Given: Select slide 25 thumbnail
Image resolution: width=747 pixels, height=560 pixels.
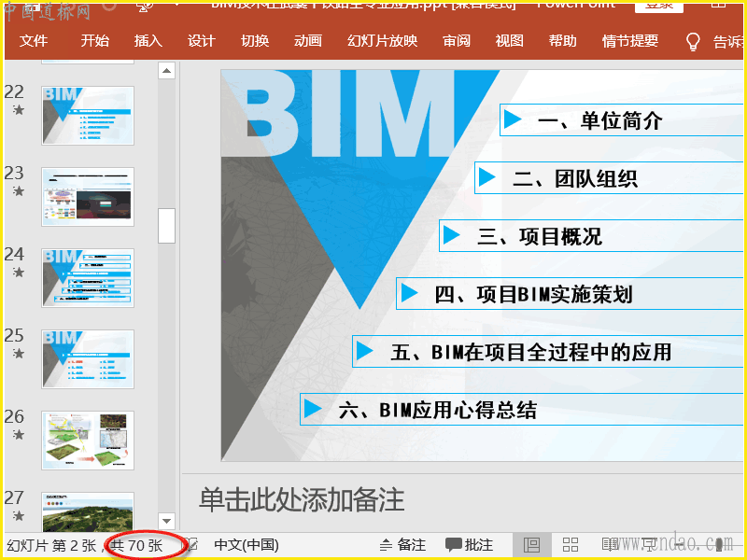Looking at the screenshot, I should 88,359.
